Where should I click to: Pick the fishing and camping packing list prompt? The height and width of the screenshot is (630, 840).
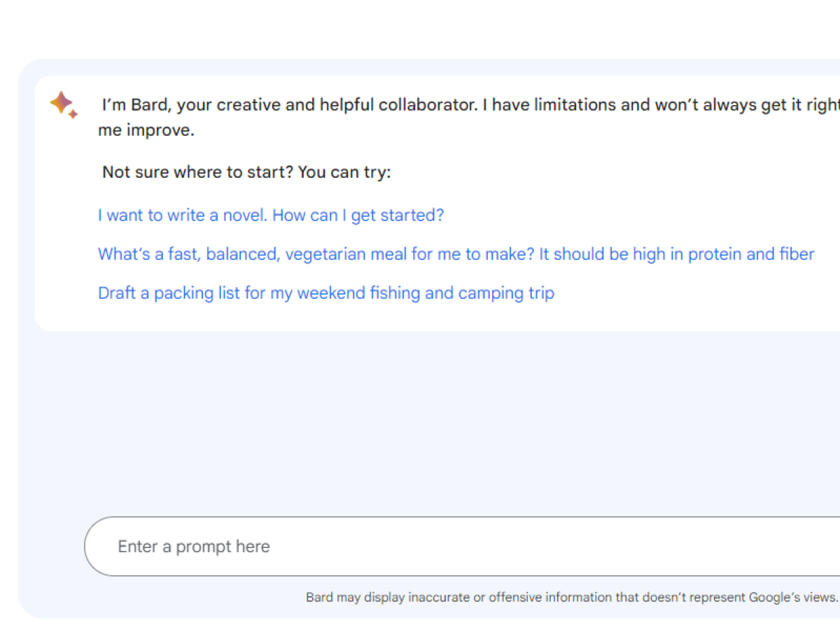pyautogui.click(x=326, y=293)
